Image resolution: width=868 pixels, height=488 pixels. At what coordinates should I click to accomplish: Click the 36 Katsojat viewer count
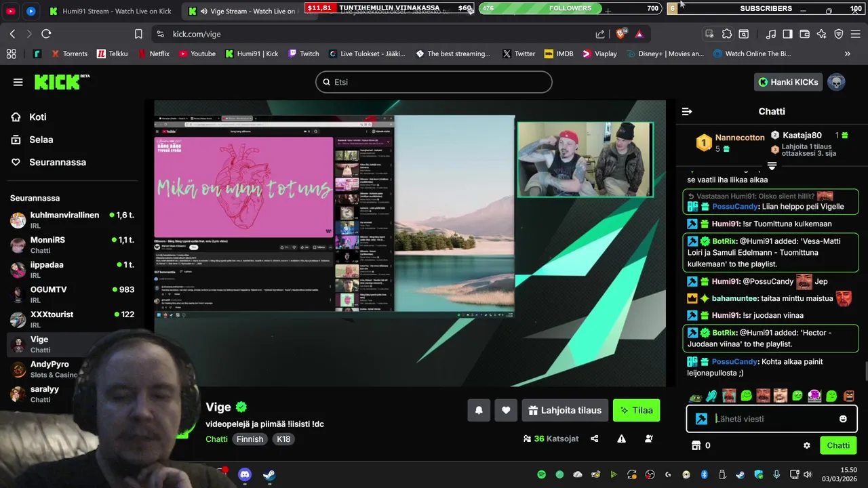[551, 439]
